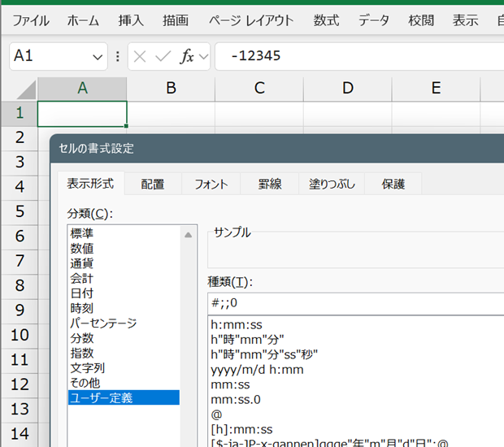This screenshot has height=447, width=504.
Task: Open the 罫線 tab in dialog
Action: coord(269,184)
